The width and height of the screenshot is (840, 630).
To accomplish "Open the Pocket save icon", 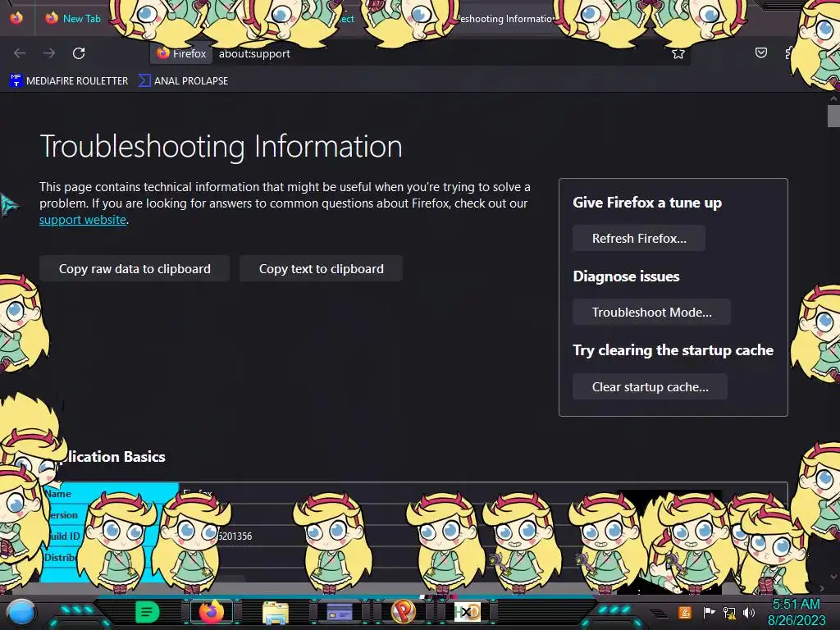I will (760, 52).
